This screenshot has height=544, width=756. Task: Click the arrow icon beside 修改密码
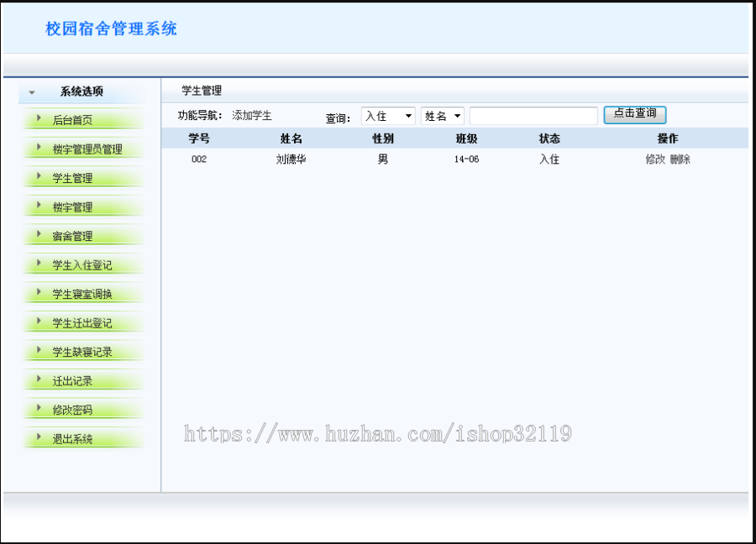tap(37, 409)
